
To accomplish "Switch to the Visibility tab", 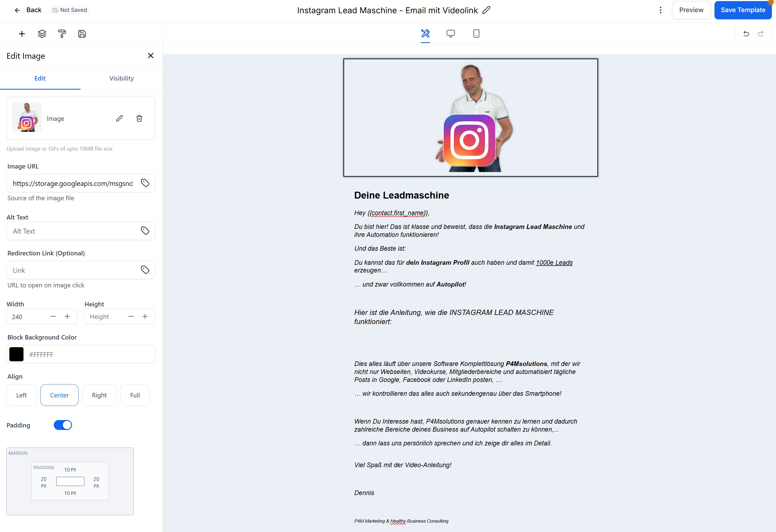I will pyautogui.click(x=121, y=78).
